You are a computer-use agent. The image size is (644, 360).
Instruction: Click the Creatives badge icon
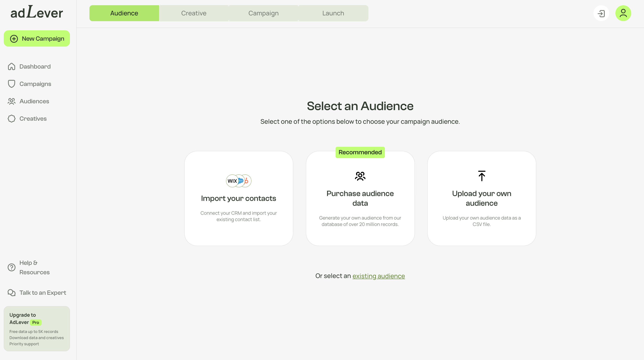click(x=11, y=119)
